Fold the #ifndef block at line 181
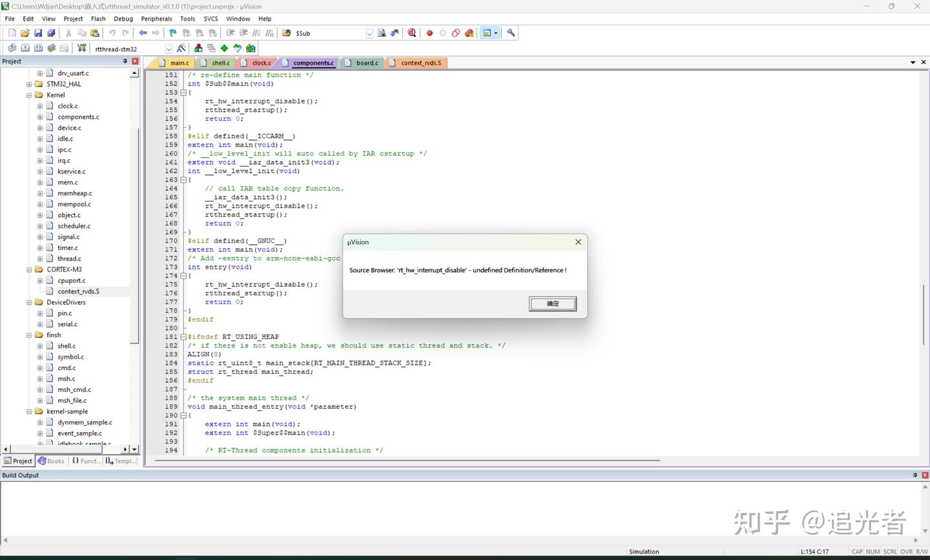The image size is (930, 560). pyautogui.click(x=183, y=337)
